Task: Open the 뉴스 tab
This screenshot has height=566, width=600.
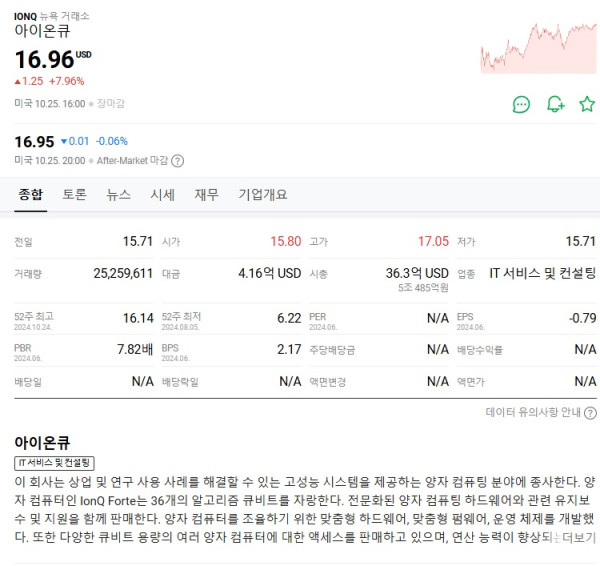Action: [119, 195]
